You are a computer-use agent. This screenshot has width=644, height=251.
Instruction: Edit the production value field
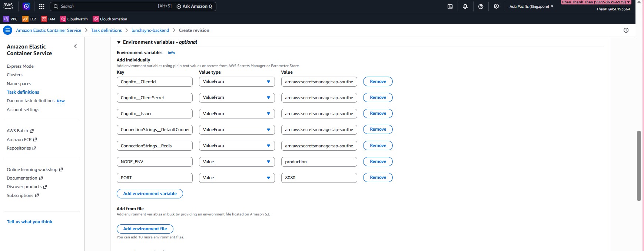(319, 162)
